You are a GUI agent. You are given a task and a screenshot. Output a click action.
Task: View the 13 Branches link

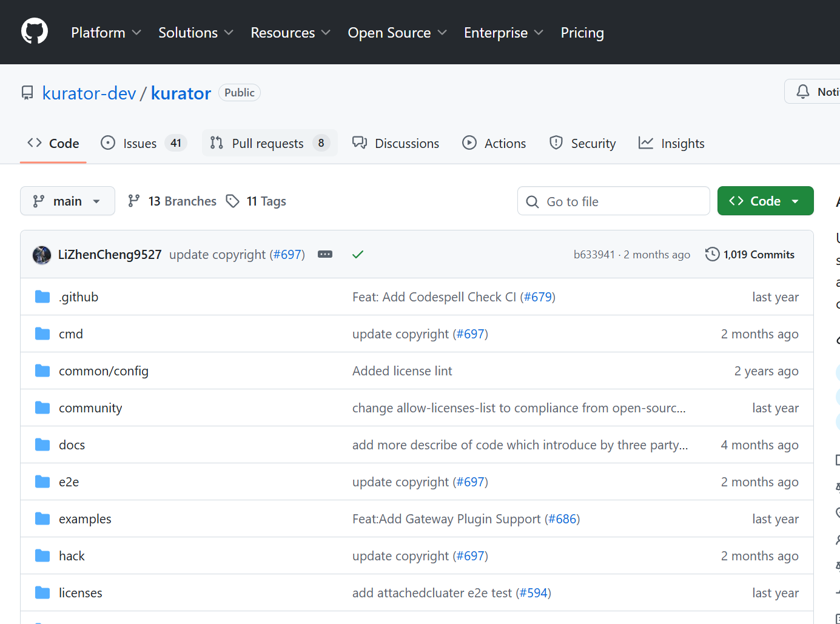172,201
